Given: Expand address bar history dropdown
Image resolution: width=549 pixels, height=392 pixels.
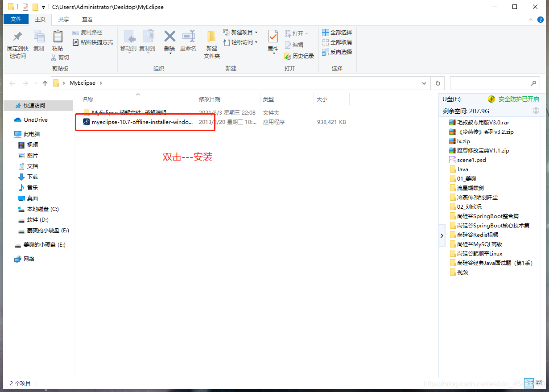Looking at the screenshot, I should (x=424, y=83).
